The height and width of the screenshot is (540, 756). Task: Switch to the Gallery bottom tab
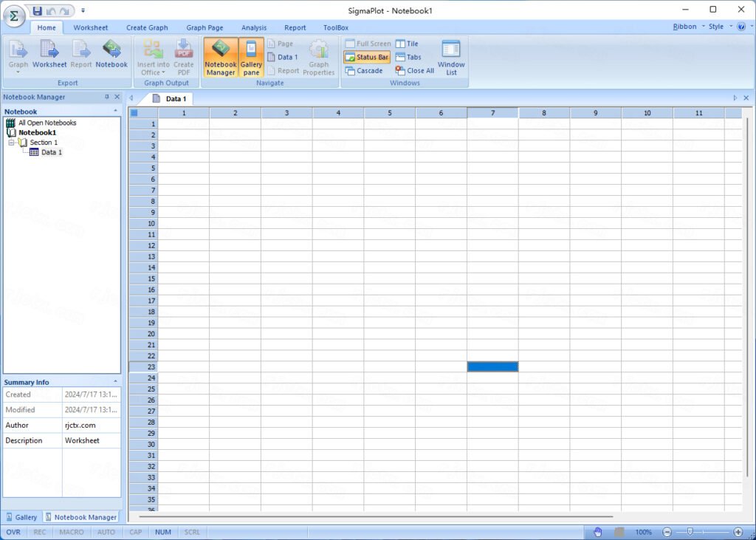click(x=21, y=517)
